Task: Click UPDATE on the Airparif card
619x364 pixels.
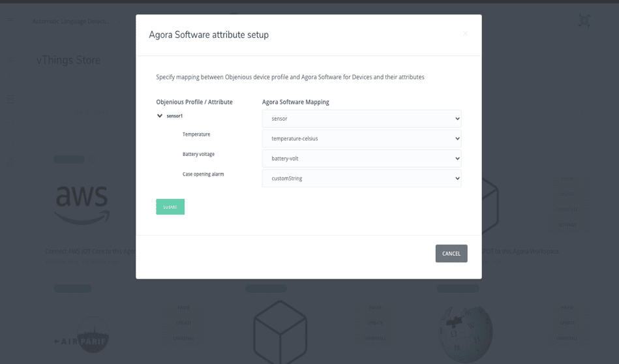Action: (x=183, y=324)
